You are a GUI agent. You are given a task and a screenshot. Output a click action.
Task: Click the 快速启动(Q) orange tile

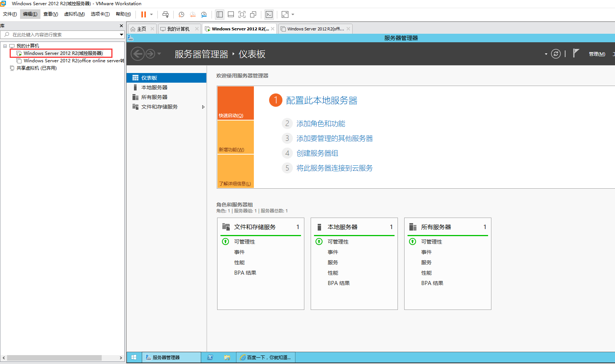coord(235,103)
